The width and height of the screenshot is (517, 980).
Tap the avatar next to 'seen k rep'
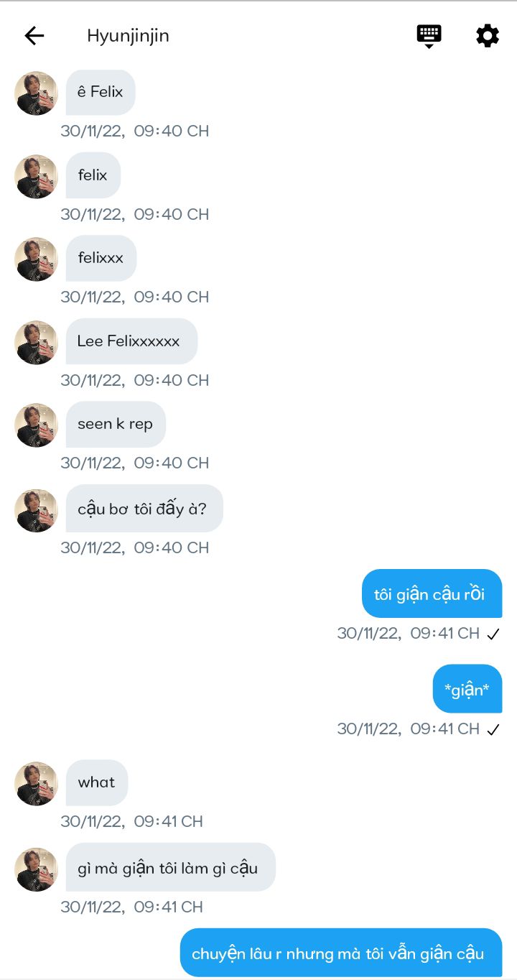click(x=36, y=425)
